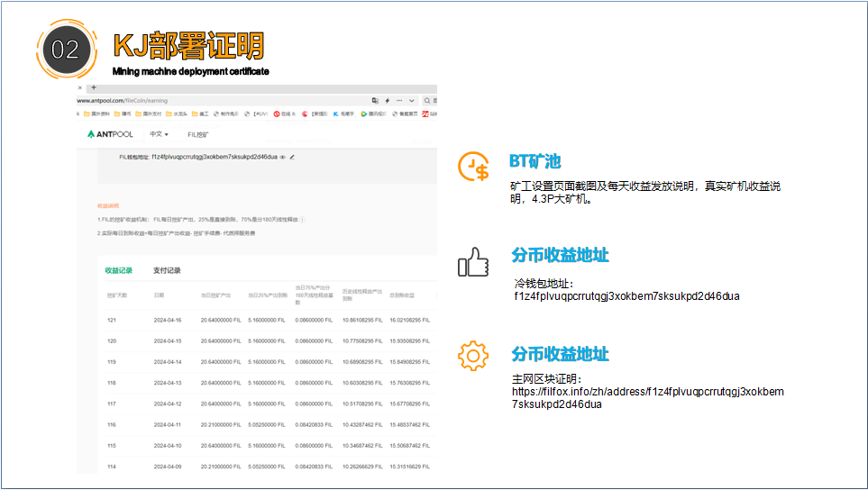Open the 国外资料 bookmark folder

click(x=96, y=113)
